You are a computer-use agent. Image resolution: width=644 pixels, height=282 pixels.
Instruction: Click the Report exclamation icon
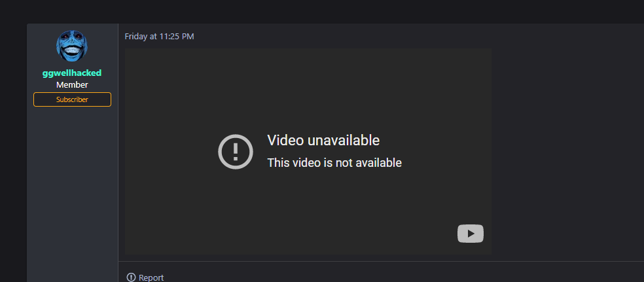coord(131,277)
